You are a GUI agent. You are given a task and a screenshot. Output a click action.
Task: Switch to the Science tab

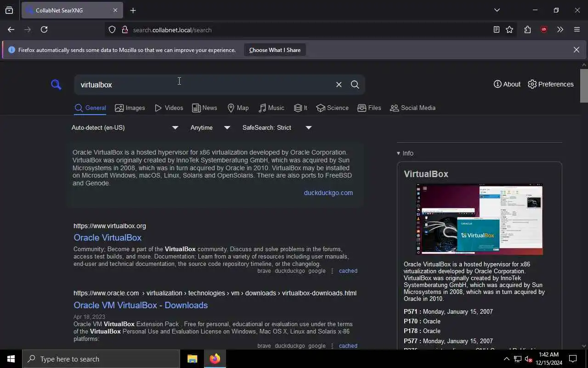click(333, 108)
